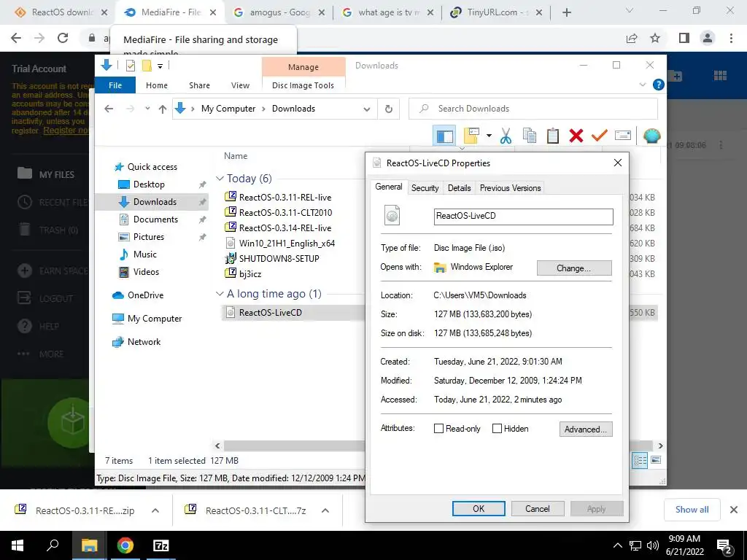Click the folder icon in quick access toolbar
The height and width of the screenshot is (560, 747).
pyautogui.click(x=147, y=66)
